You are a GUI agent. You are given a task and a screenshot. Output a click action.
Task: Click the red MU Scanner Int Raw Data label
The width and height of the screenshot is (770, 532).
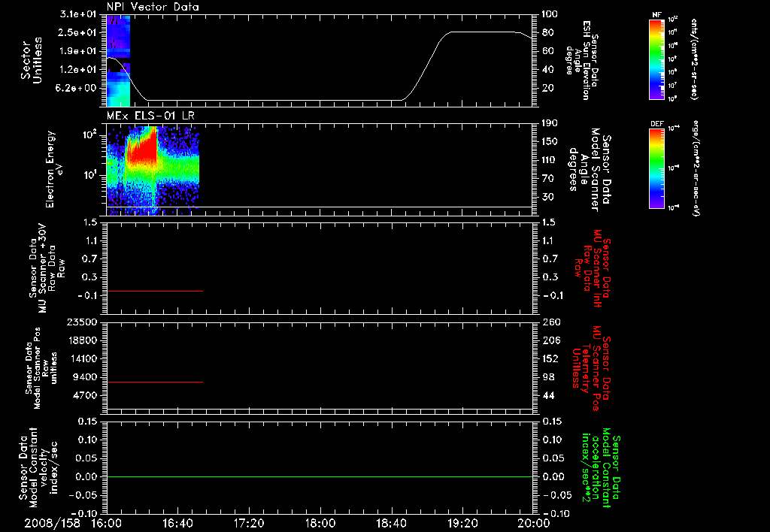(x=593, y=268)
